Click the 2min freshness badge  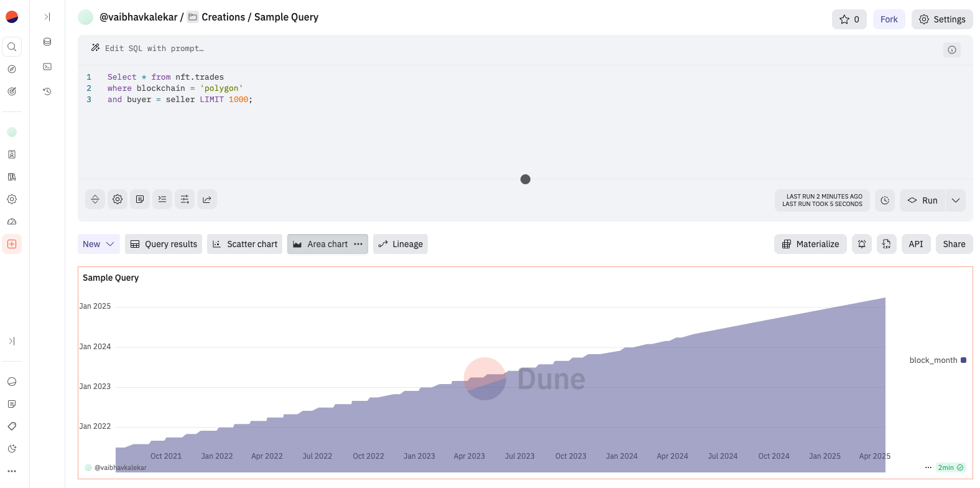point(951,467)
